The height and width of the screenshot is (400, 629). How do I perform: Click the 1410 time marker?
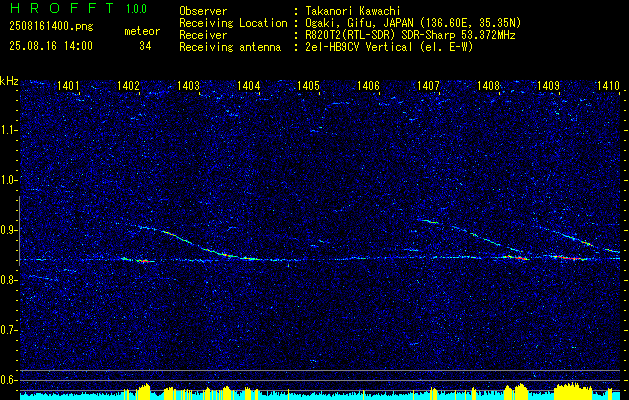[x=609, y=85]
